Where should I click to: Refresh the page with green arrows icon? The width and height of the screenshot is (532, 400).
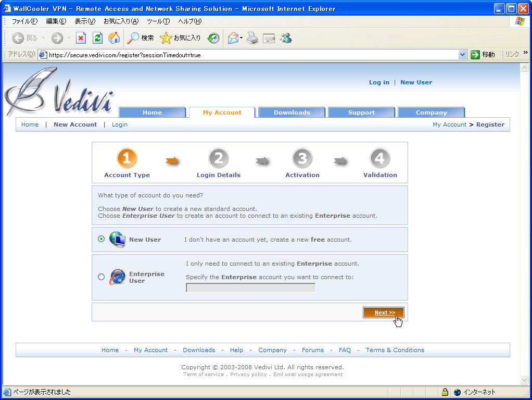pos(97,38)
